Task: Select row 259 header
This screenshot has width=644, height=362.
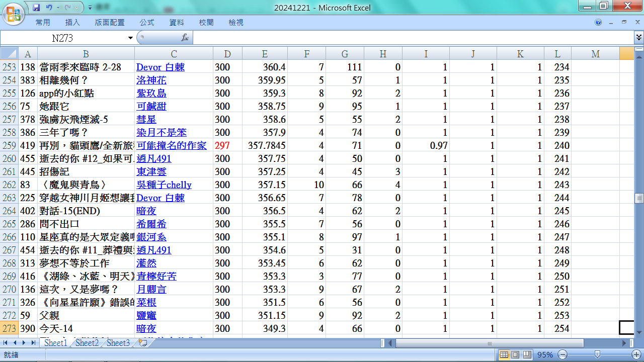Action: coord(9,145)
